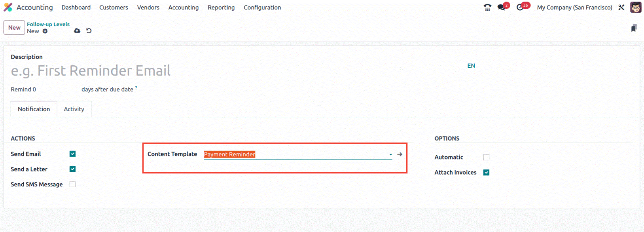Viewport: 644px width, 232px height.
Task: Open the Dashboard menu
Action: (76, 8)
